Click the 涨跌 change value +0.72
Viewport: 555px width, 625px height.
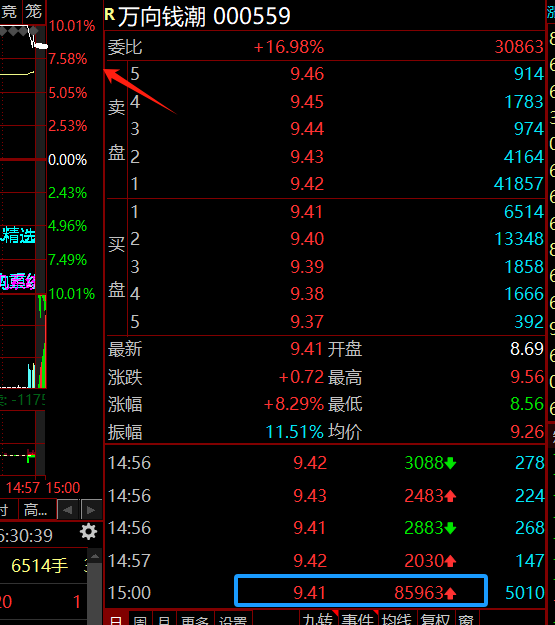301,377
